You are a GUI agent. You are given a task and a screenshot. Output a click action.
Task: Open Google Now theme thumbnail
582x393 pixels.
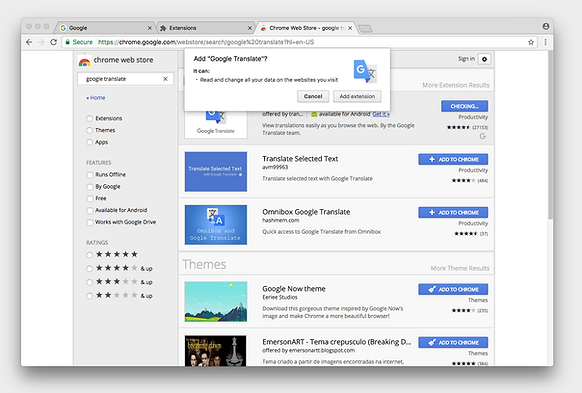[216, 301]
